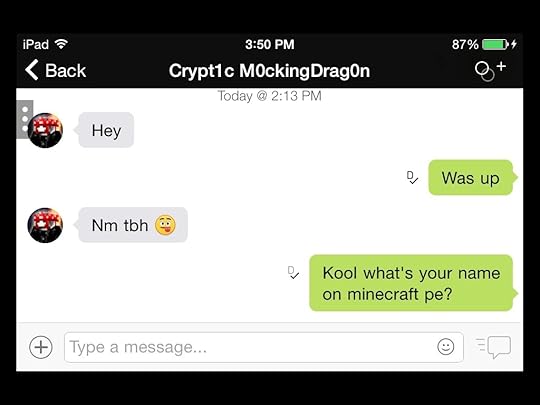The height and width of the screenshot is (405, 540).
Task: Select the Hey message bubble
Action: click(x=106, y=130)
